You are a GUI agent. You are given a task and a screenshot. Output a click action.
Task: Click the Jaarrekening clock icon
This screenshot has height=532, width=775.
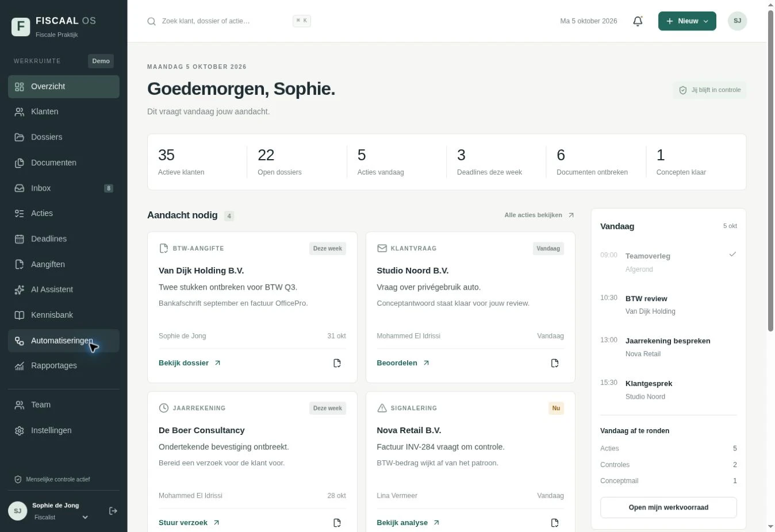tap(164, 408)
